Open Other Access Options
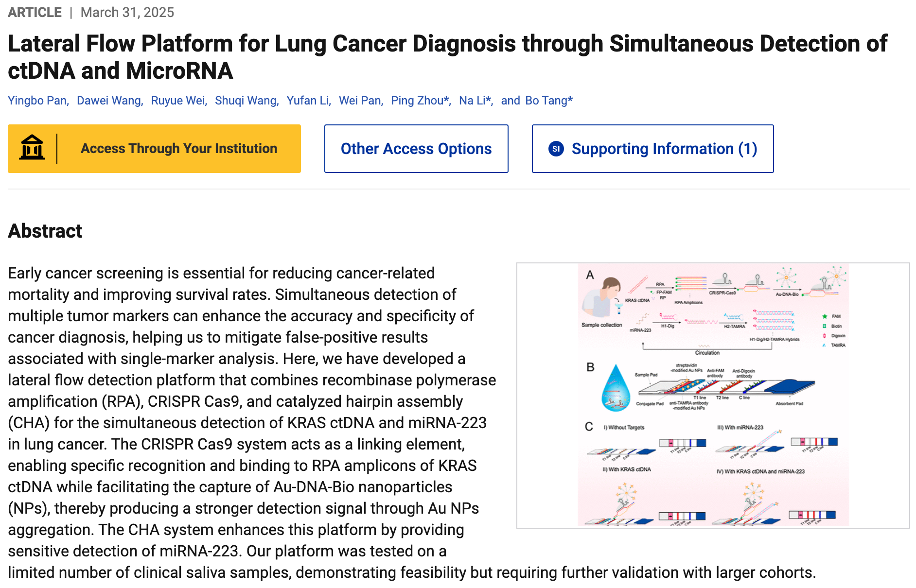916x588 pixels. 416,149
